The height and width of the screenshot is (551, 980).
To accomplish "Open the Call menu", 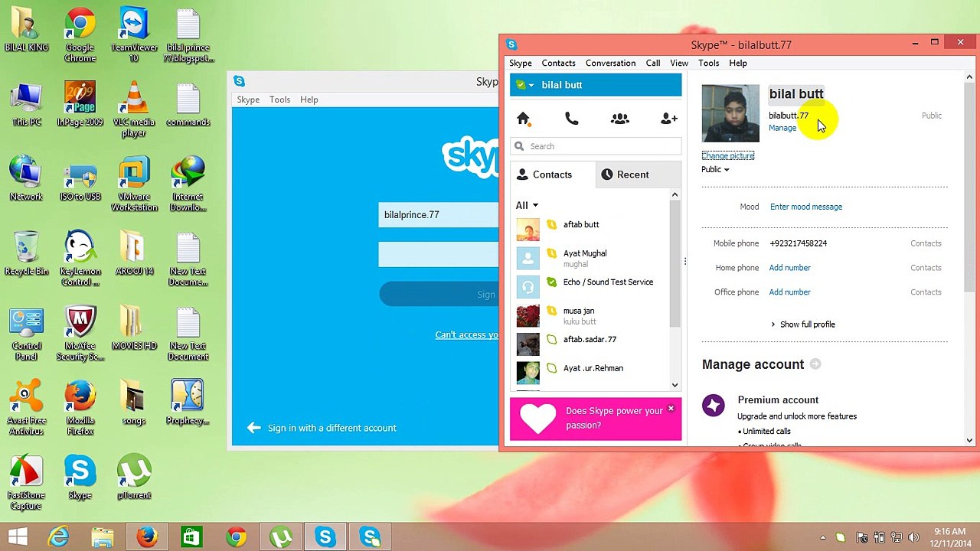I will coord(653,63).
